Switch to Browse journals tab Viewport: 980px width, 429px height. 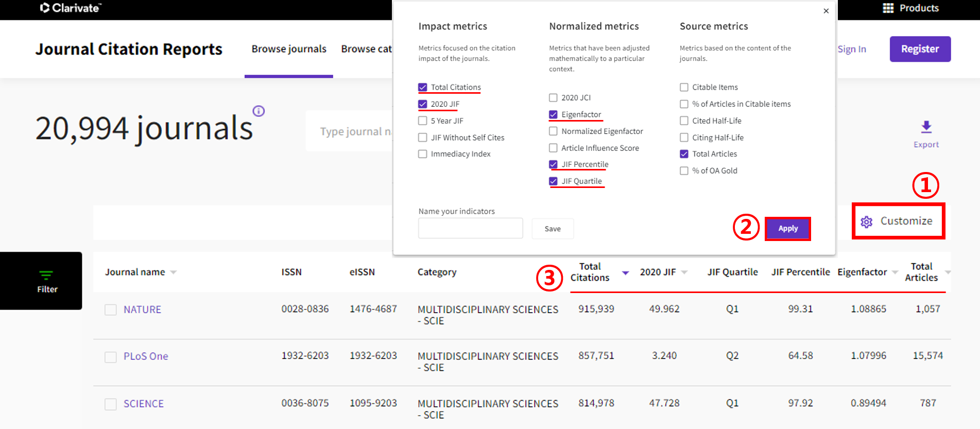point(288,49)
